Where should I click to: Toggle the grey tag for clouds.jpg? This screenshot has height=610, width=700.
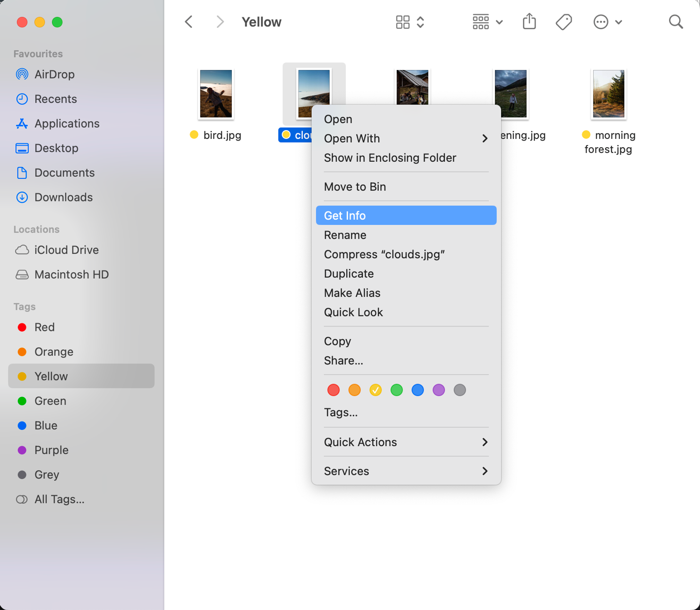[460, 390]
